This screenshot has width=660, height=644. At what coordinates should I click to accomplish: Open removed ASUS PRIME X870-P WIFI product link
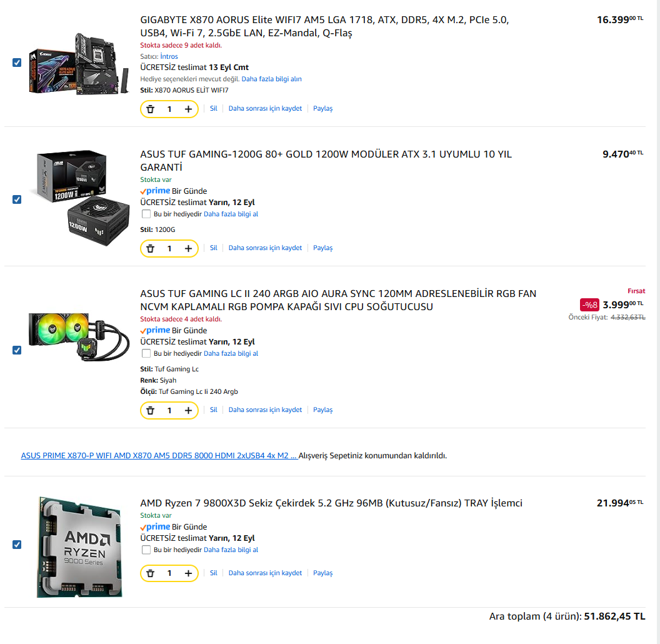pyautogui.click(x=159, y=456)
